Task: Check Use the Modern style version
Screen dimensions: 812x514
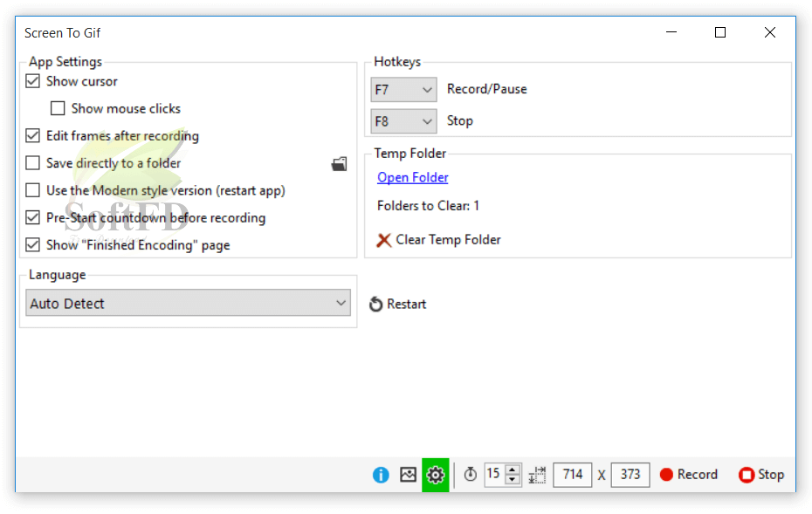Action: click(x=32, y=190)
